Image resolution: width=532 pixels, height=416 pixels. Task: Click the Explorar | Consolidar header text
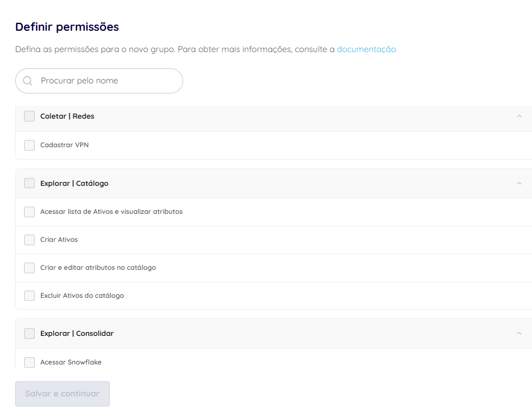pyautogui.click(x=77, y=334)
